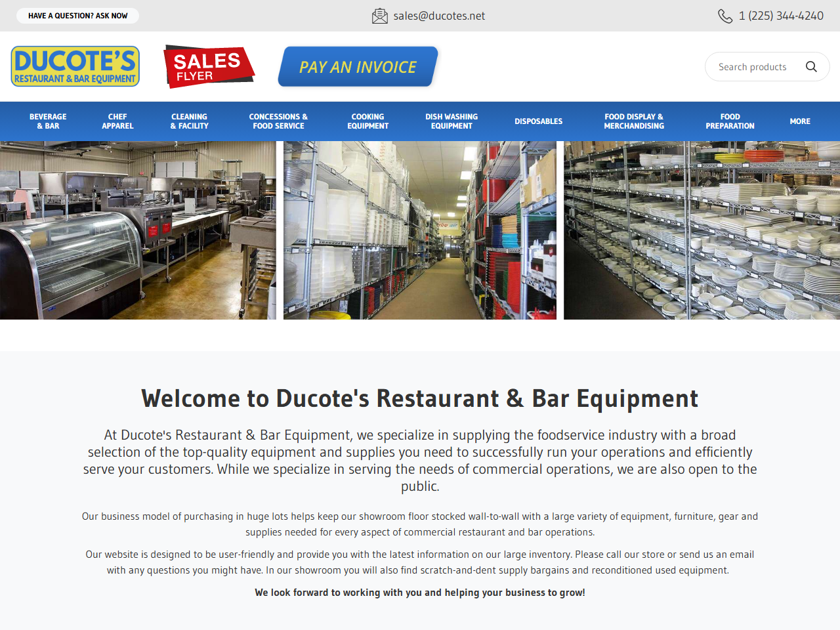Open Dish Washing Equipment menu
Image resolution: width=840 pixels, height=630 pixels.
451,121
